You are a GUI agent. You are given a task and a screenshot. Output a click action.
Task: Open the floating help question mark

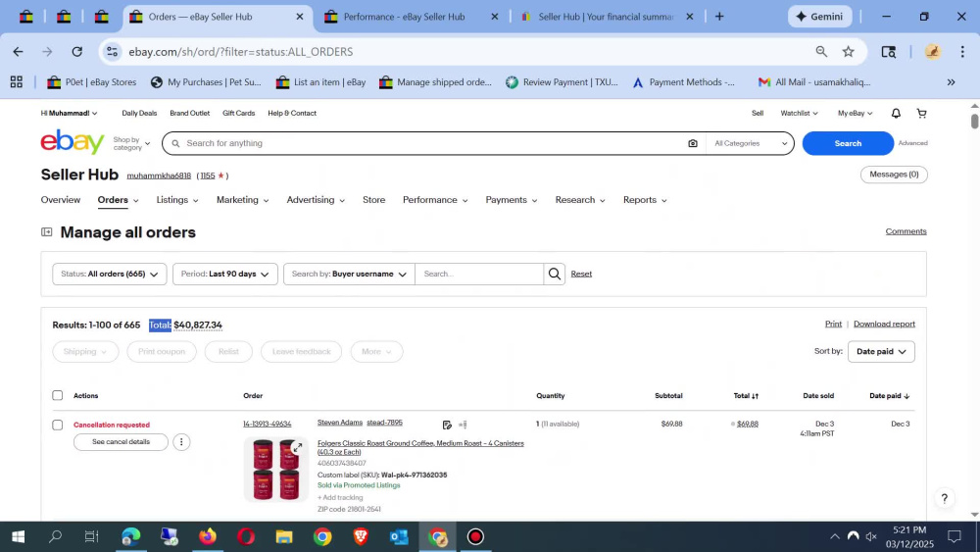pyautogui.click(x=945, y=498)
